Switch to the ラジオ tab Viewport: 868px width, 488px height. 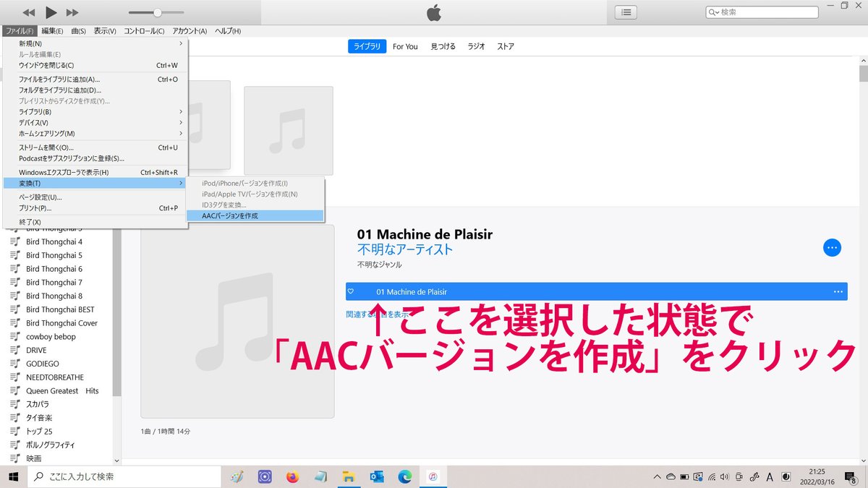click(x=476, y=46)
